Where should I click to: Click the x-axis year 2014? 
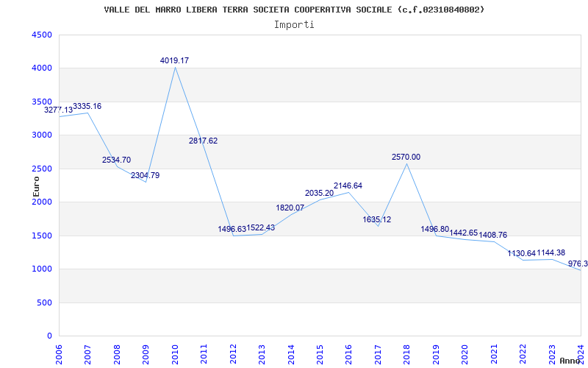pos(290,355)
